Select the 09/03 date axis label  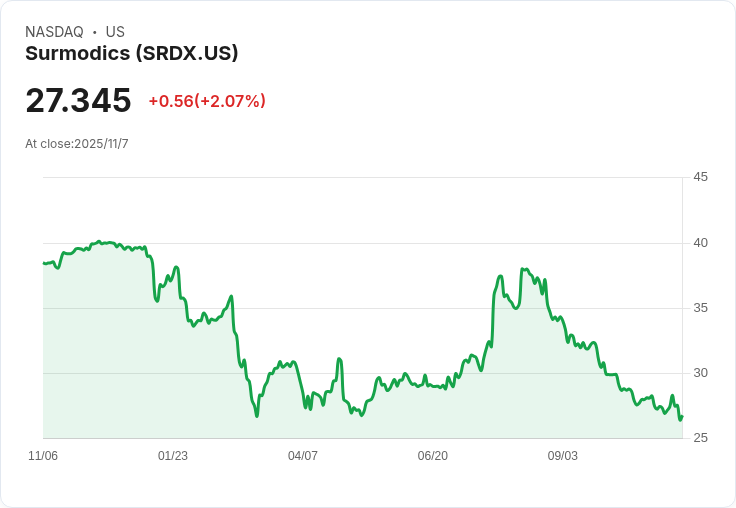pyautogui.click(x=563, y=456)
